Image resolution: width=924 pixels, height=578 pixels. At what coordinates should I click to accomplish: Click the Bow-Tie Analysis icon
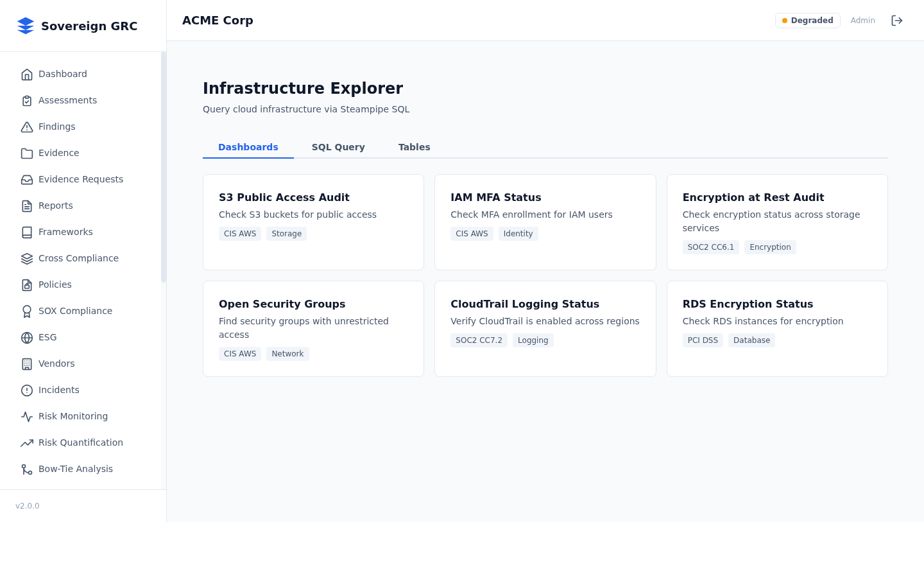point(27,469)
